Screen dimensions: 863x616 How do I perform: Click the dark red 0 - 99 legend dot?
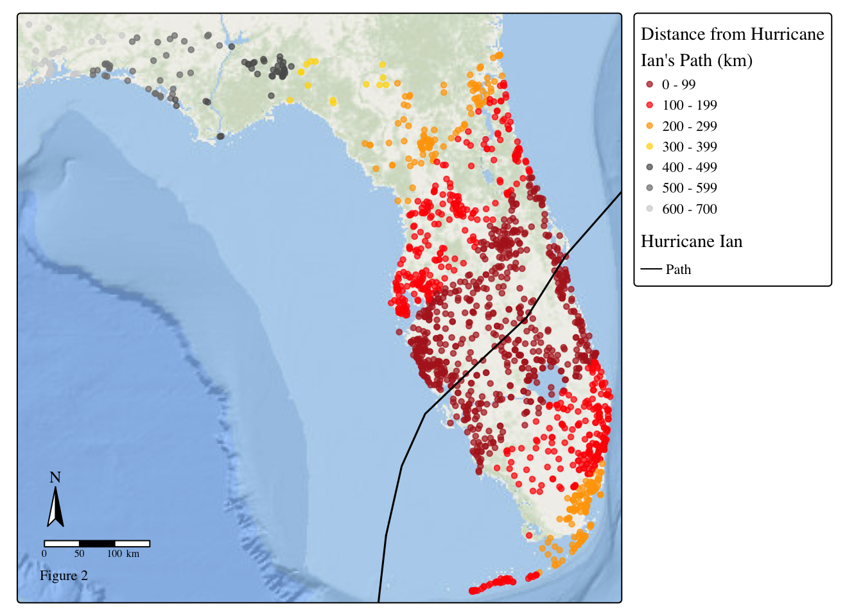point(650,85)
